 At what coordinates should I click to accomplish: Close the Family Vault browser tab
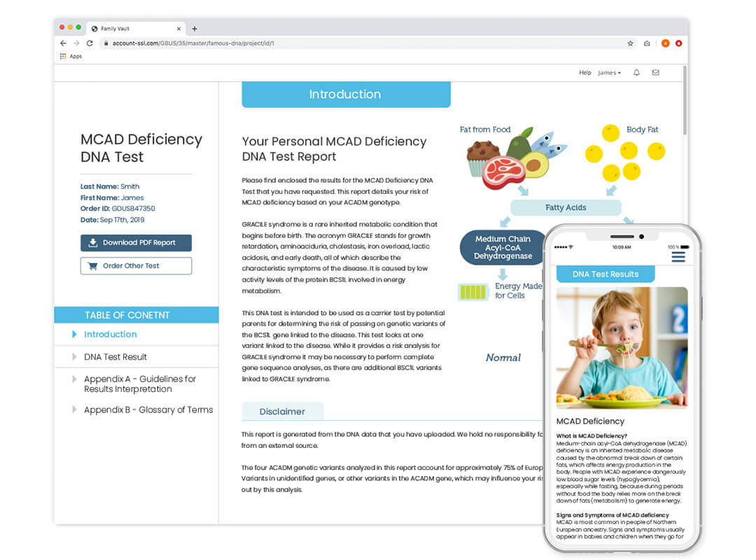click(179, 29)
